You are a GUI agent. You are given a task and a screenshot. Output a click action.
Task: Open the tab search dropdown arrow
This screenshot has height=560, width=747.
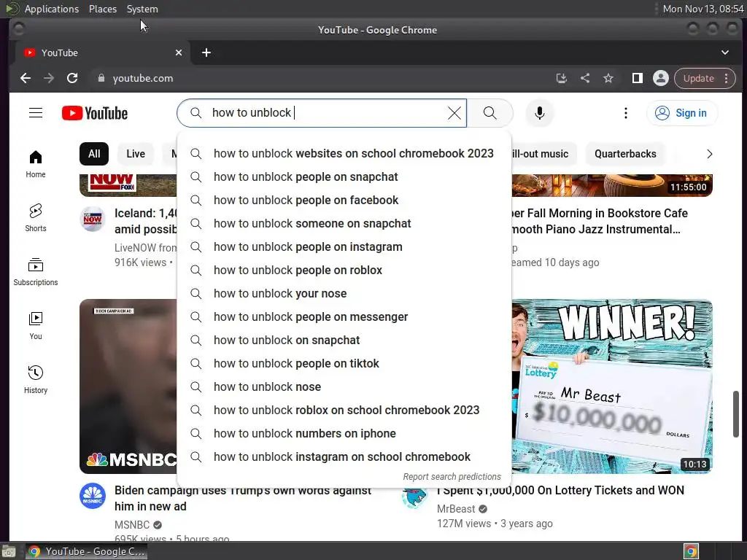point(725,52)
